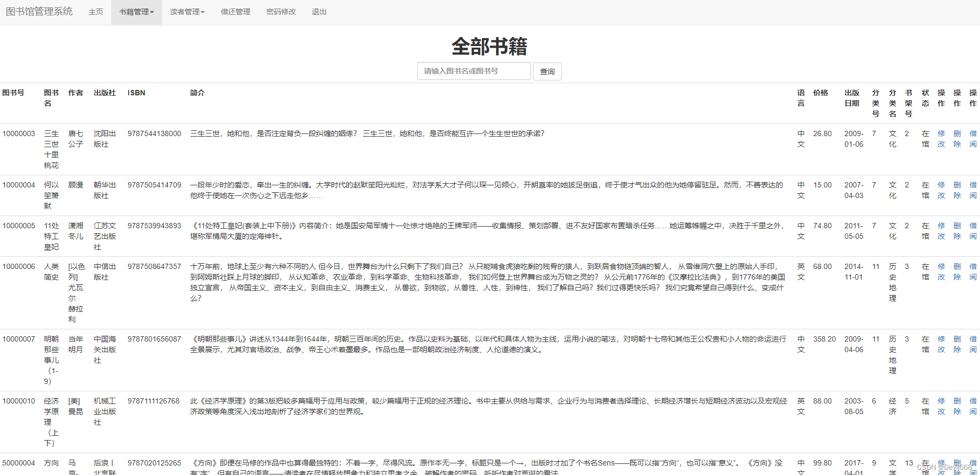980x475 pixels.
Task: Click 借阅 for book 10000010 经济学原理
Action: pyautogui.click(x=973, y=406)
